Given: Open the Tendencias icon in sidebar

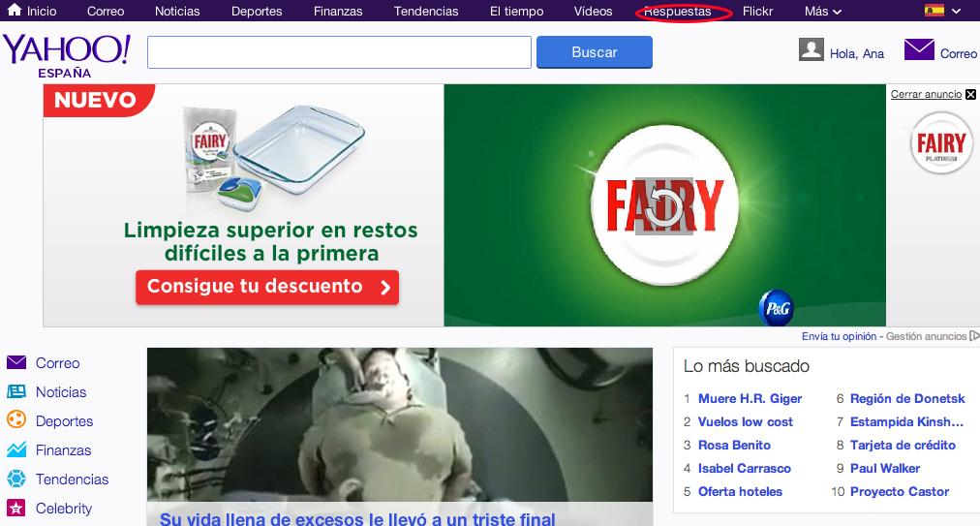Looking at the screenshot, I should pyautogui.click(x=16, y=480).
